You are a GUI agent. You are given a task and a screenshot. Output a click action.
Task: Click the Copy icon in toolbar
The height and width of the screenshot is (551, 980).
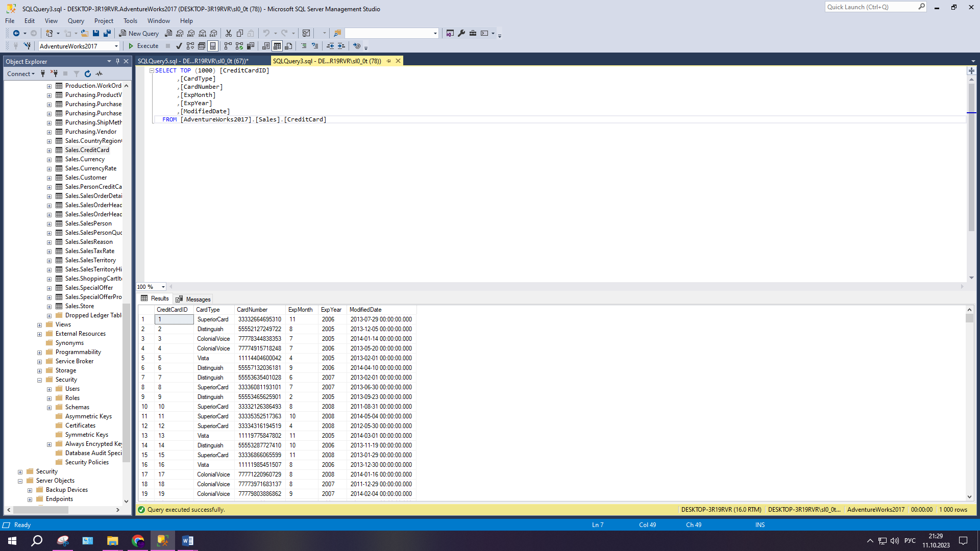(240, 33)
